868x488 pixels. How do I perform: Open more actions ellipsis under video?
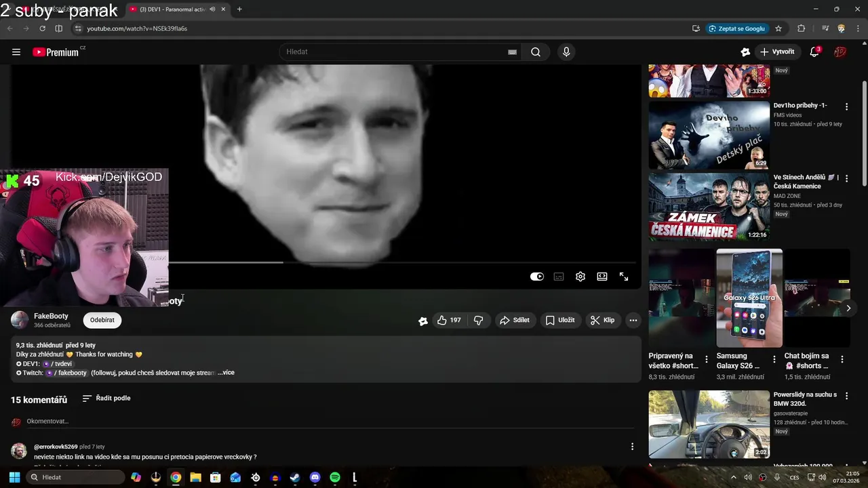pos(633,320)
